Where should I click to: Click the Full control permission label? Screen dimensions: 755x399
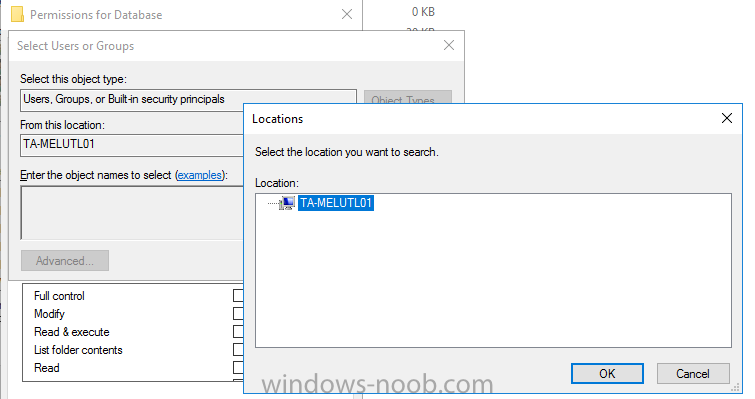tap(59, 296)
